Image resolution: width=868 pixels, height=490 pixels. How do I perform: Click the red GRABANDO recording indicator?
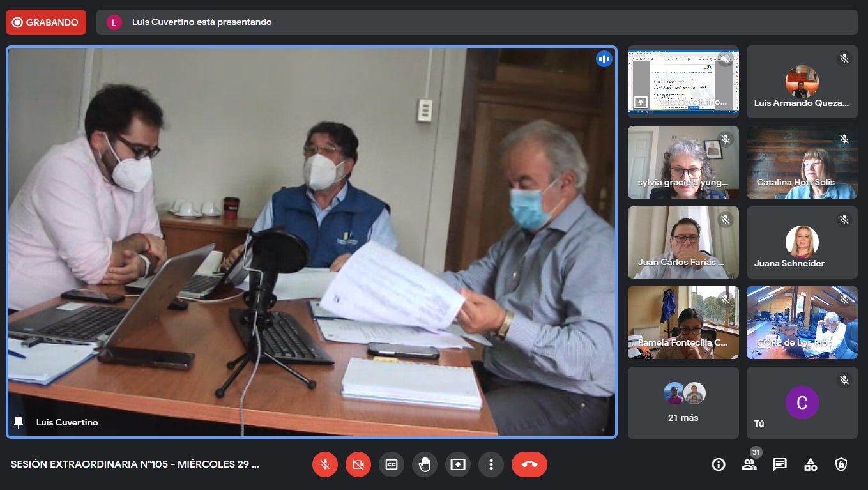tap(46, 22)
